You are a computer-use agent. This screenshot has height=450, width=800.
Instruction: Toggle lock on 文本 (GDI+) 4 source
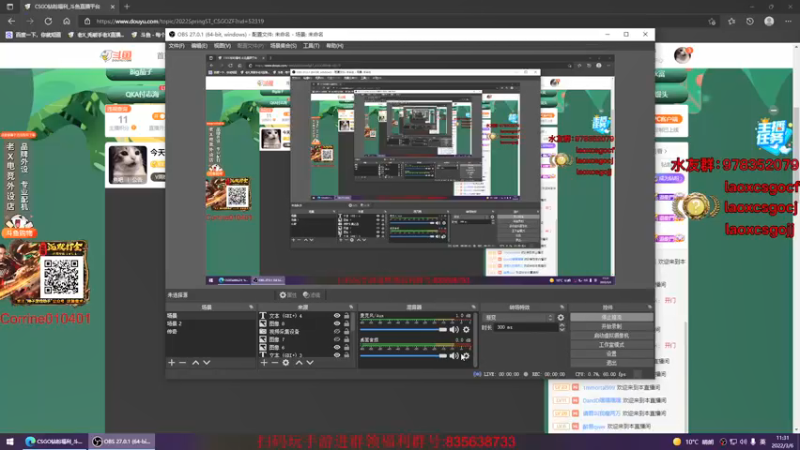(346, 316)
